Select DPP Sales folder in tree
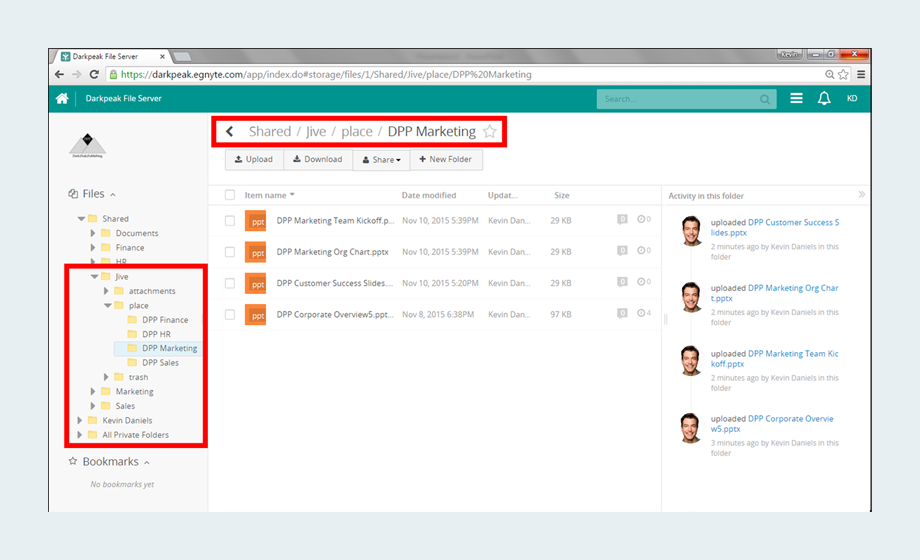 (160, 363)
